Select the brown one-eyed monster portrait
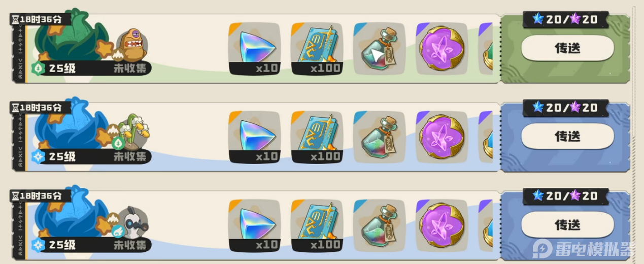644x264 pixels. click(x=132, y=45)
